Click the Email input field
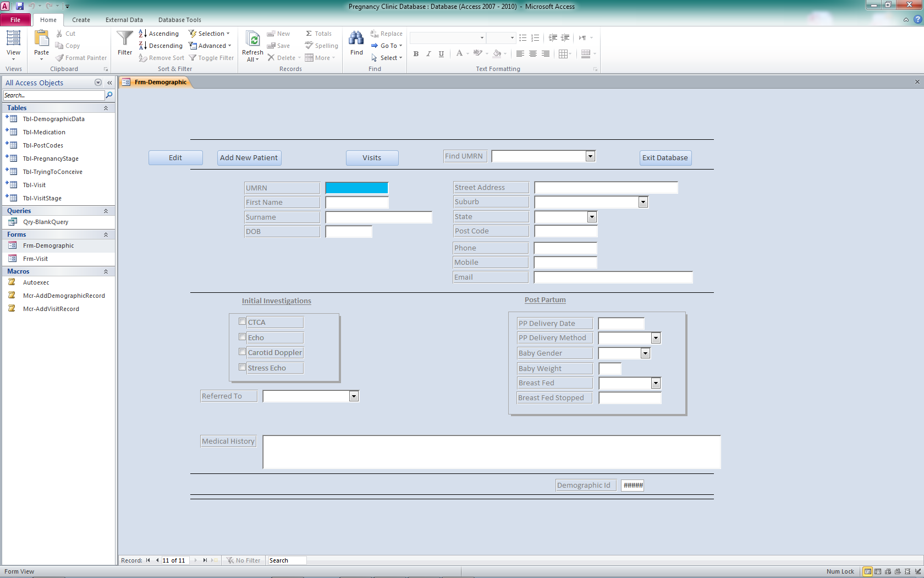Screen dimensions: 924x578 (x=613, y=277)
